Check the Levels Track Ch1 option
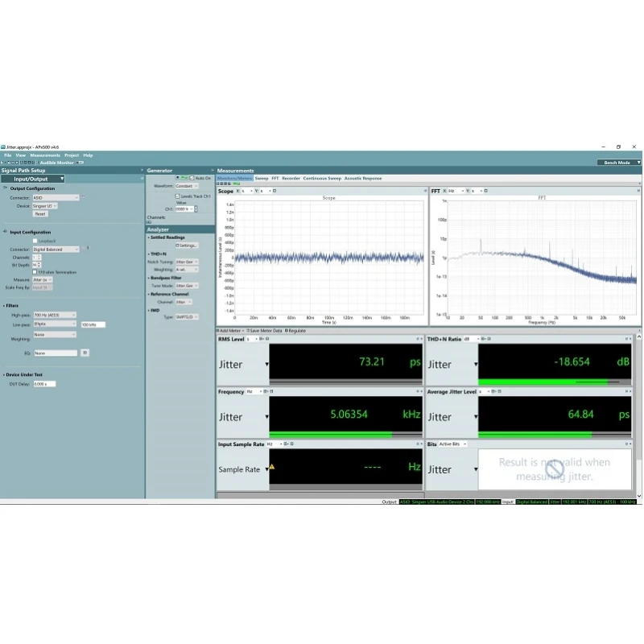This screenshot has width=644, height=644. point(178,196)
